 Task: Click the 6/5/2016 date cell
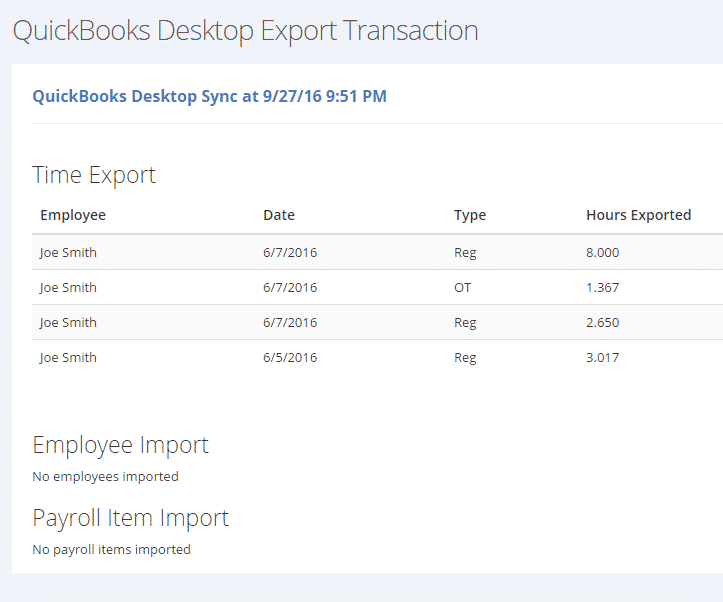(290, 358)
